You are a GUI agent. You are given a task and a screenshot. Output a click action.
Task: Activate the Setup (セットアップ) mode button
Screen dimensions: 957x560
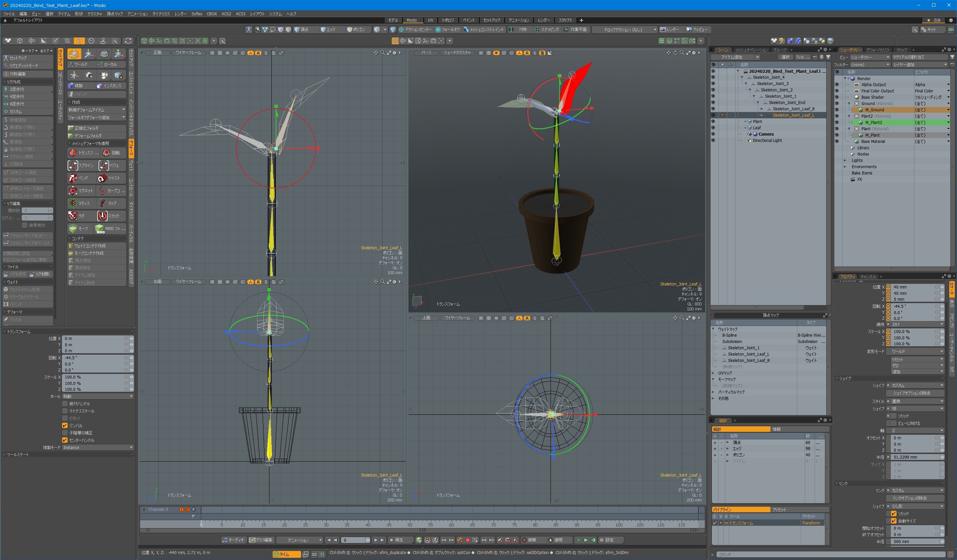coord(28,58)
